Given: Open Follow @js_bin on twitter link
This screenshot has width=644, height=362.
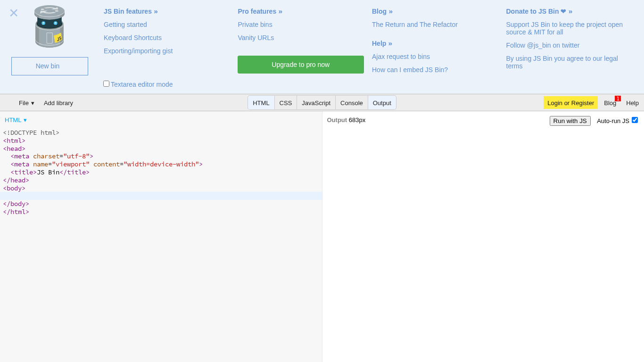Looking at the screenshot, I should 543,45.
